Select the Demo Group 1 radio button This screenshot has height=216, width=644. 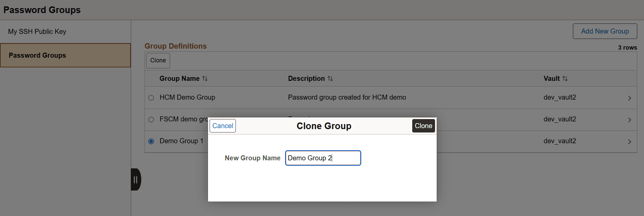coord(151,141)
